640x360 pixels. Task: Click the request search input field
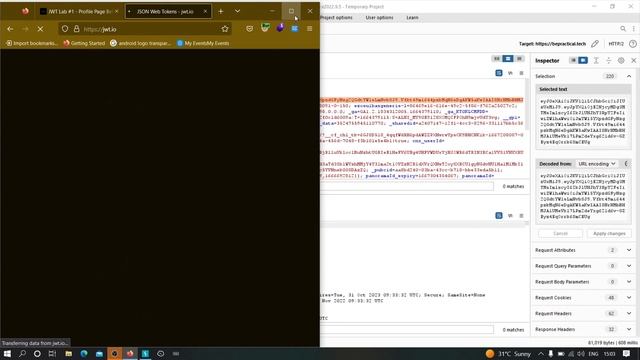click(407, 187)
